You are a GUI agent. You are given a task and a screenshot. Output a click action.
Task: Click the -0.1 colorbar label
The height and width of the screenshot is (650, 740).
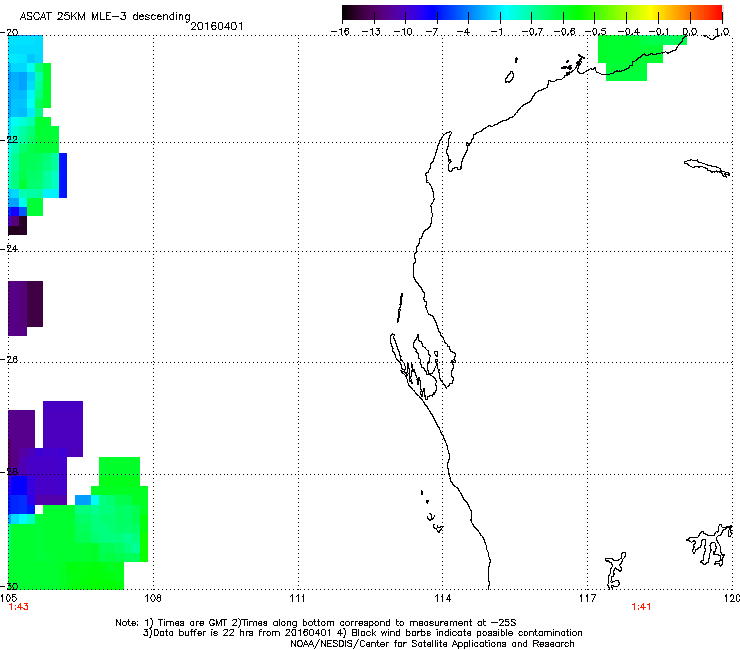(x=659, y=32)
